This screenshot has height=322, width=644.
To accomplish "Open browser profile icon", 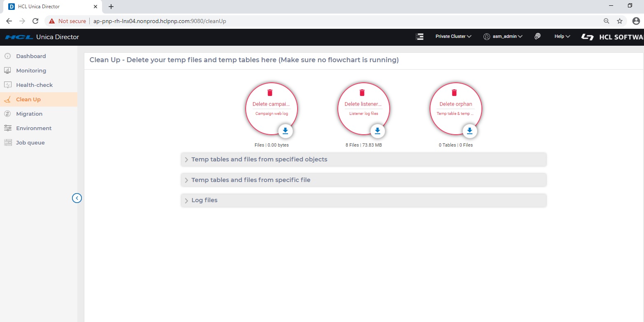I will click(636, 21).
